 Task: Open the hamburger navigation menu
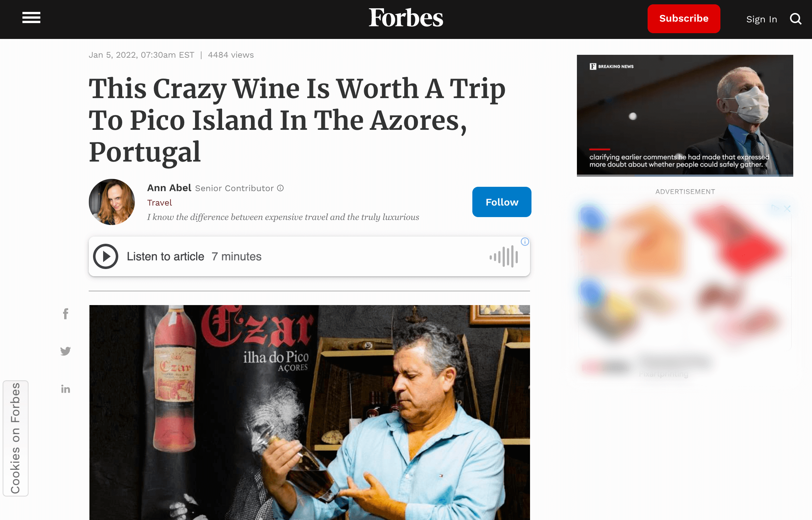tap(31, 18)
